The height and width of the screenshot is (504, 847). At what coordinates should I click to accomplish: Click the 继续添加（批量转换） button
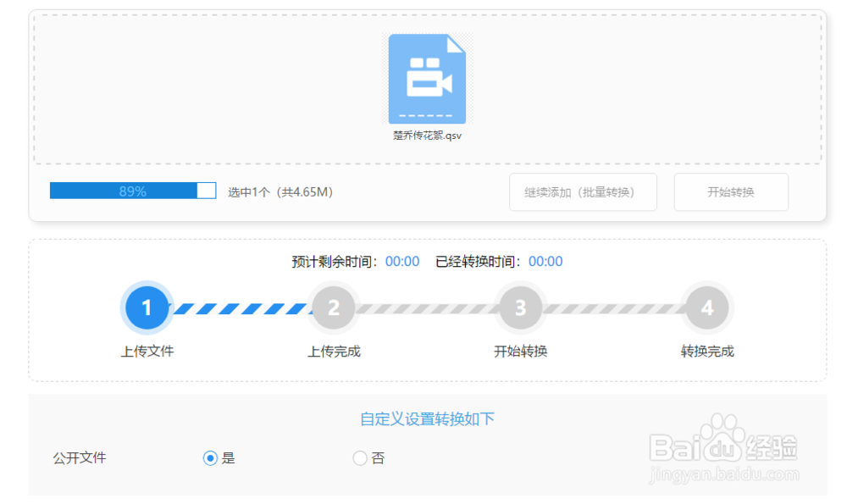[583, 191]
